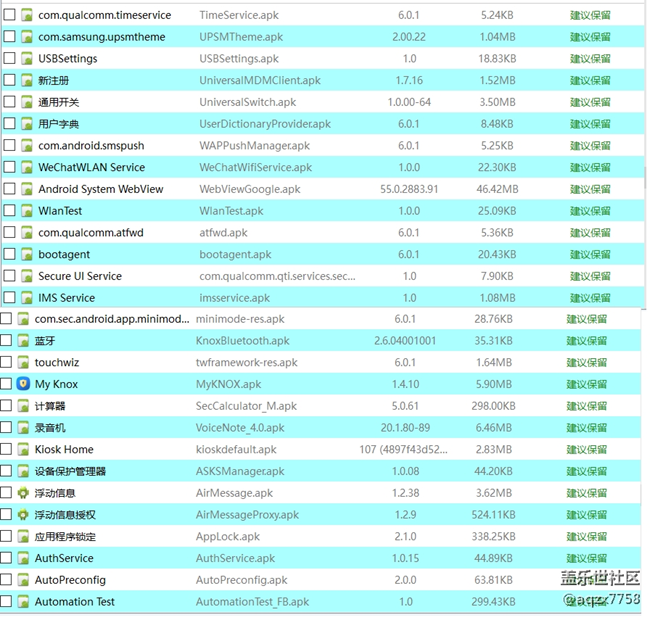Click 建议保留 in the WlanTest row
Screen dimensions: 650x620
point(590,211)
